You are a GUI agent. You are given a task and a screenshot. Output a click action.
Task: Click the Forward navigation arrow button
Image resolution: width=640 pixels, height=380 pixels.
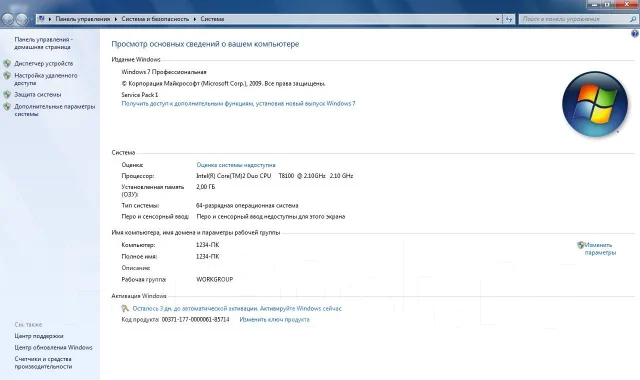21,19
